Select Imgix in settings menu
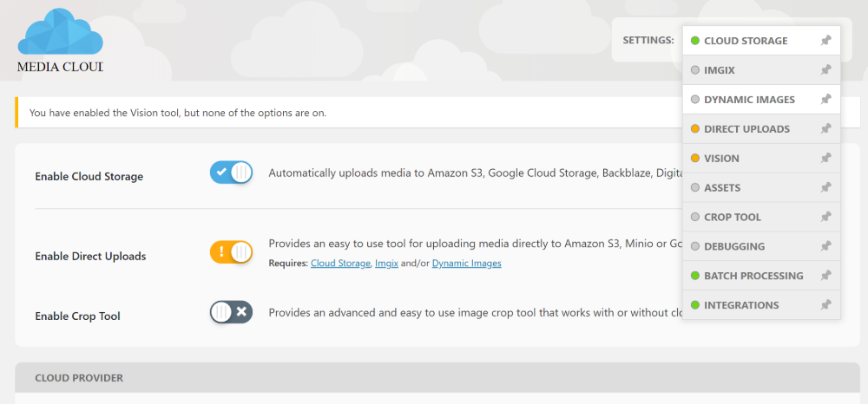Image resolution: width=868 pixels, height=404 pixels. pyautogui.click(x=761, y=70)
